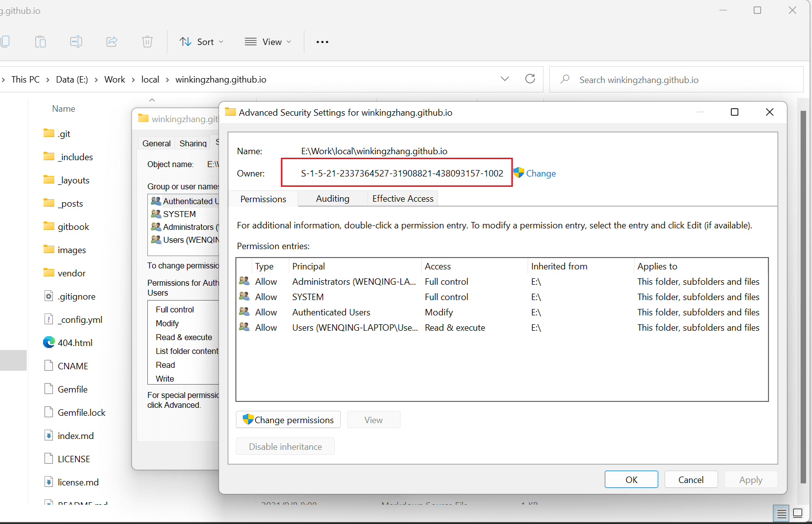This screenshot has width=812, height=524.
Task: Maximize the Advanced Security Settings dialog
Action: point(734,112)
